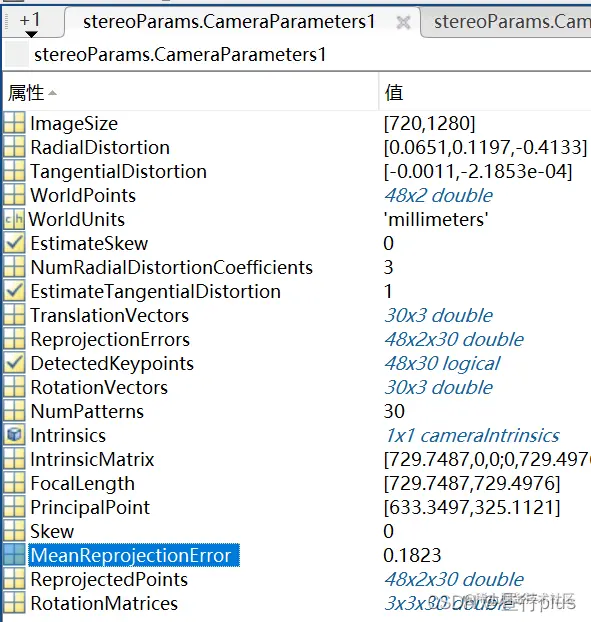This screenshot has width=591, height=622.
Task: Click the NumPatterns matrix icon
Action: click(x=14, y=411)
